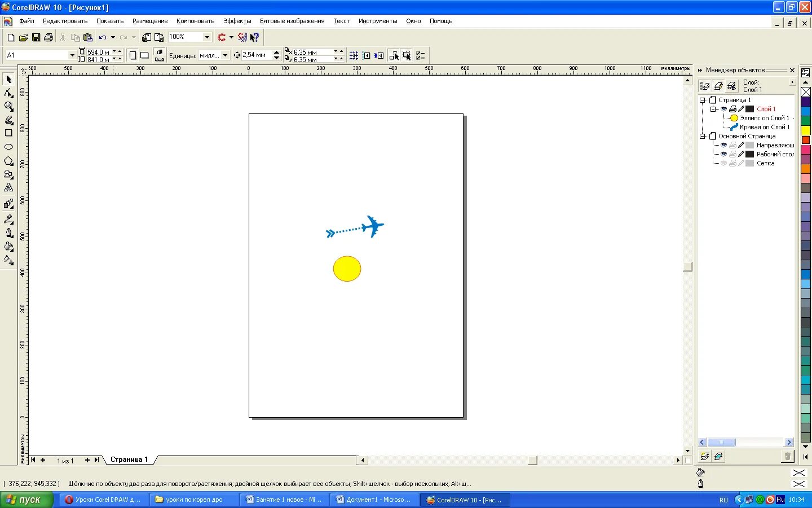Select the Eyedropper tool
The height and width of the screenshot is (508, 812).
point(8,219)
